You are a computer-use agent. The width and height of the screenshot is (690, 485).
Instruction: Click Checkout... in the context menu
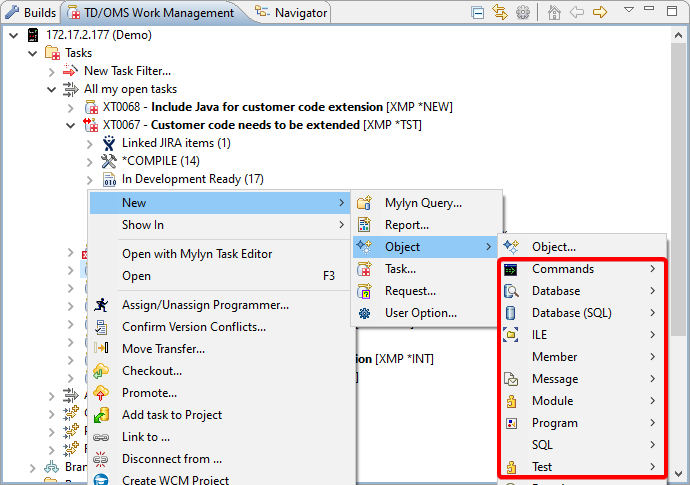[x=152, y=371]
